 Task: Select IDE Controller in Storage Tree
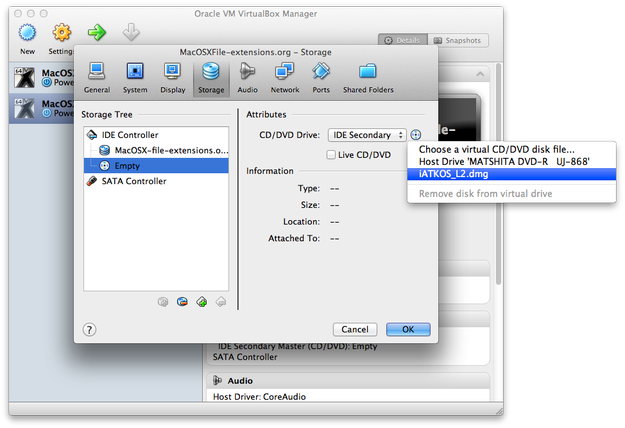tap(156, 135)
